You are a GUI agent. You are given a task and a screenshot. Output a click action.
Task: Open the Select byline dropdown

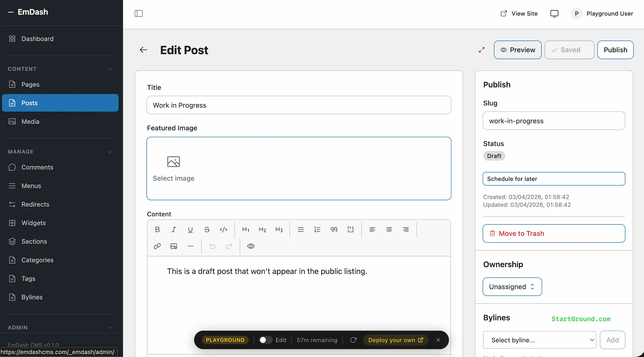(539, 340)
